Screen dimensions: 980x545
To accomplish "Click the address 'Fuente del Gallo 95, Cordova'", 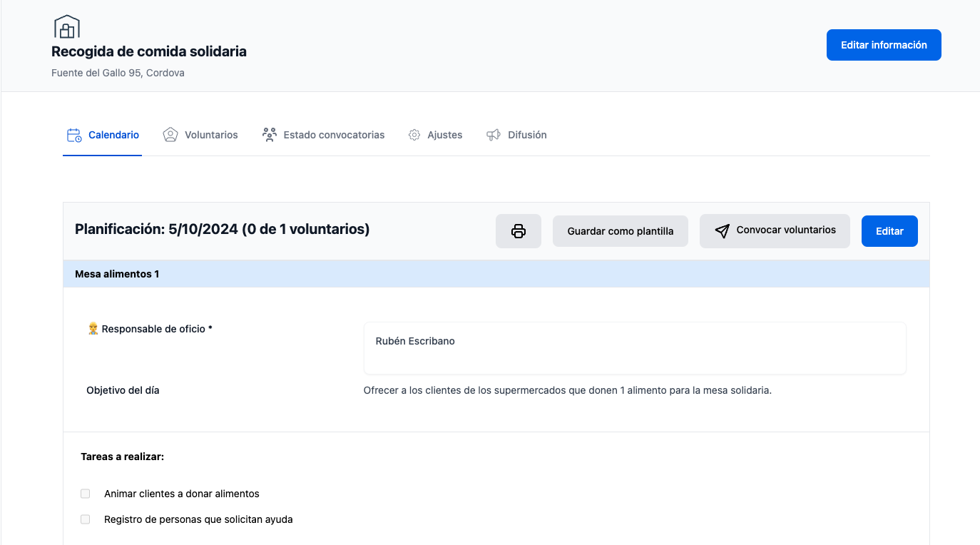I will pos(118,73).
